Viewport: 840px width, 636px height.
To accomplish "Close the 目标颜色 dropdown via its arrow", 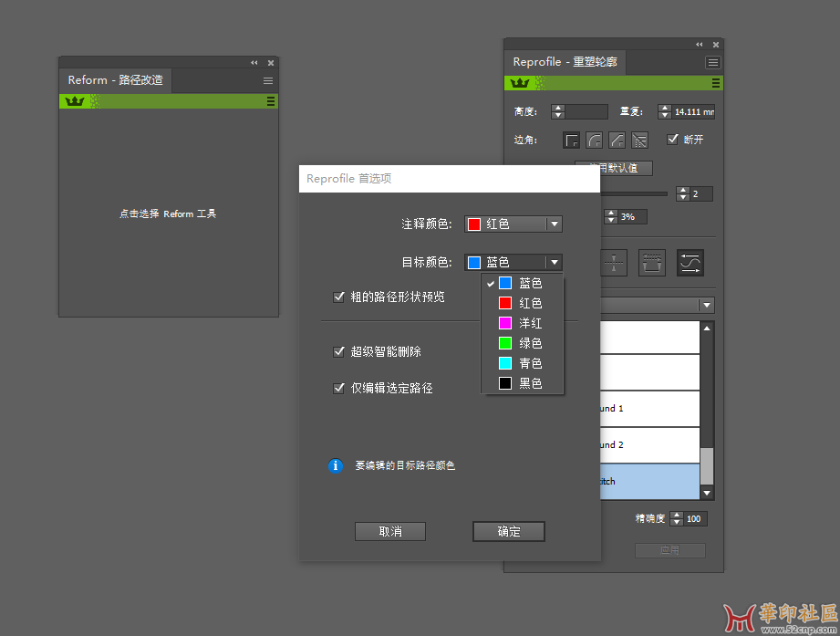I will tap(555, 262).
